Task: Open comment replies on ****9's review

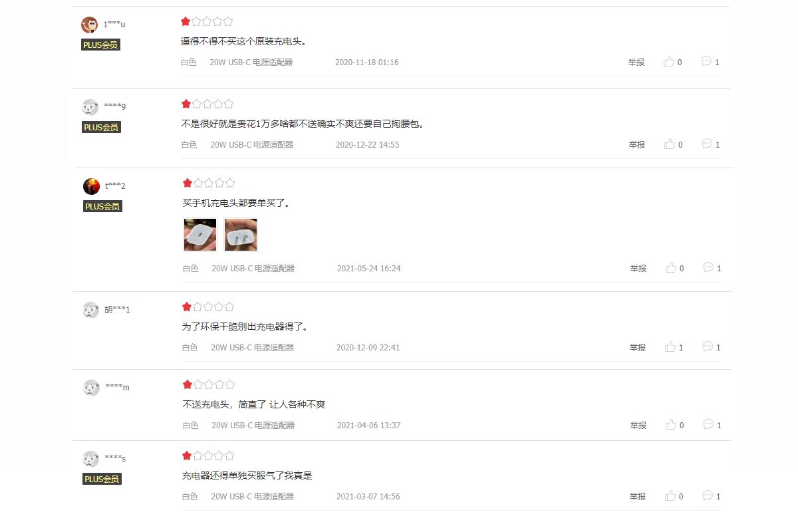Action: [x=711, y=144]
